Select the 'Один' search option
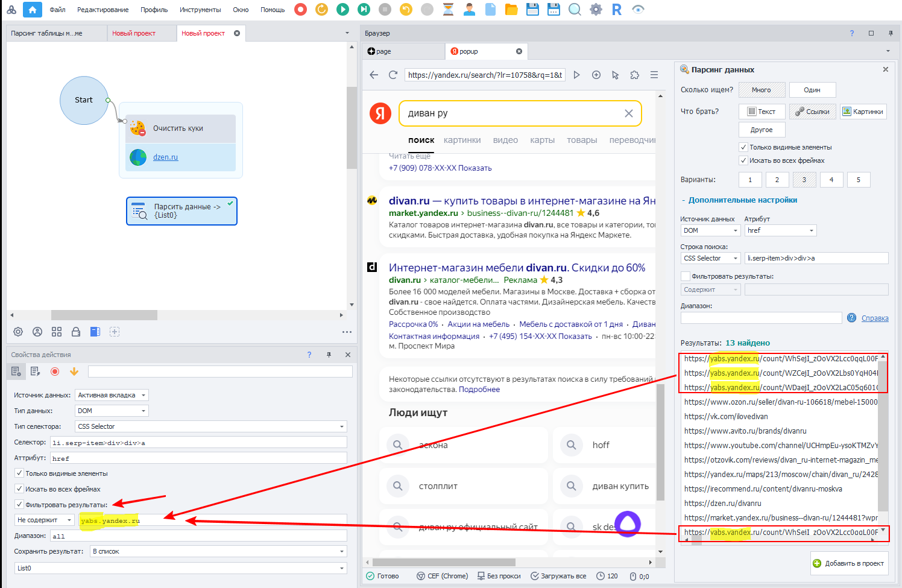The height and width of the screenshot is (588, 902). [x=812, y=90]
